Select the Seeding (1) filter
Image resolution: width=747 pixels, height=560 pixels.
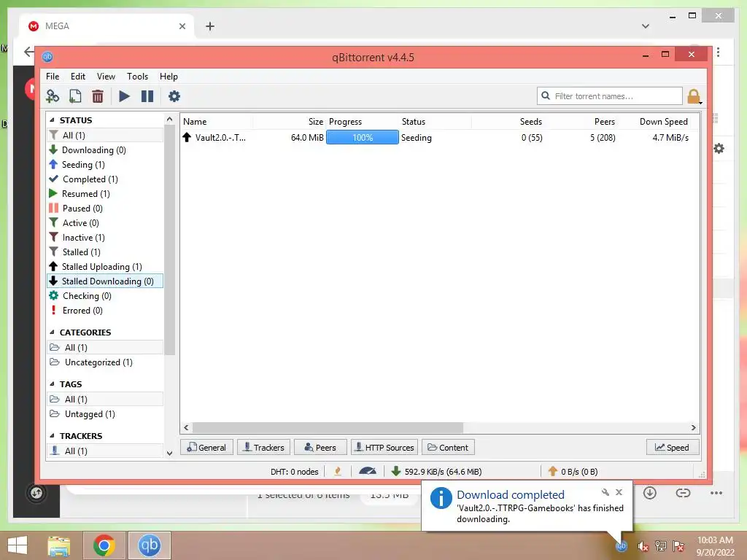105,164
